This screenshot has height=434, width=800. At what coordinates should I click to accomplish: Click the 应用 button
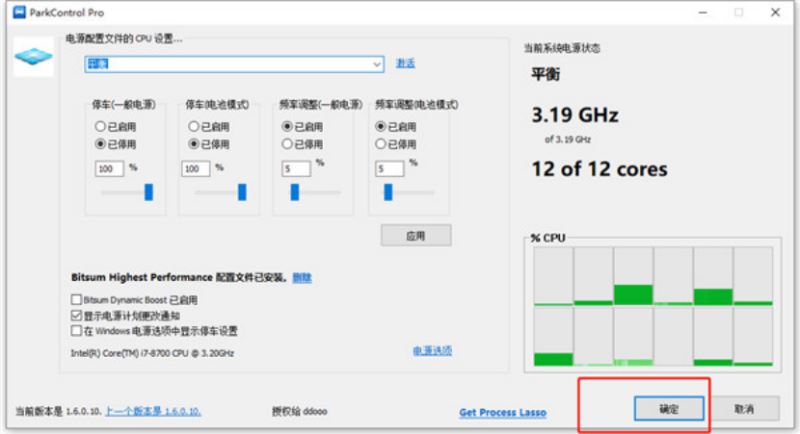[x=416, y=236]
